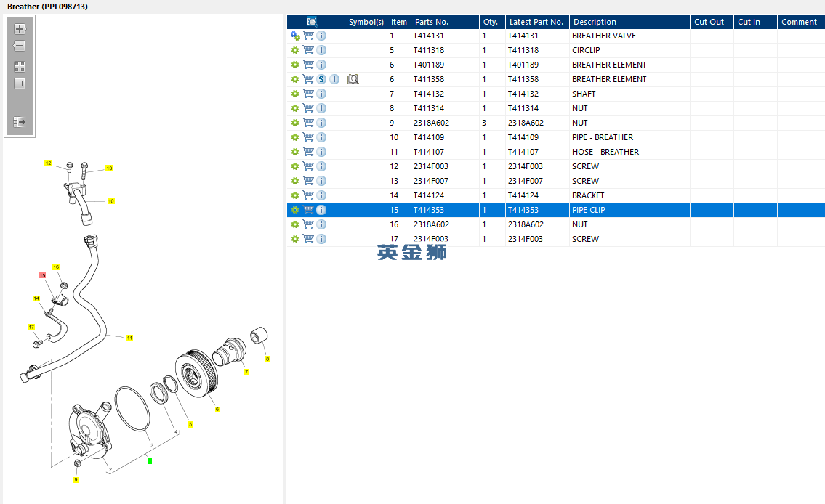Select diagram callout 7 shaft label
This screenshot has height=504, width=825.
tap(246, 372)
